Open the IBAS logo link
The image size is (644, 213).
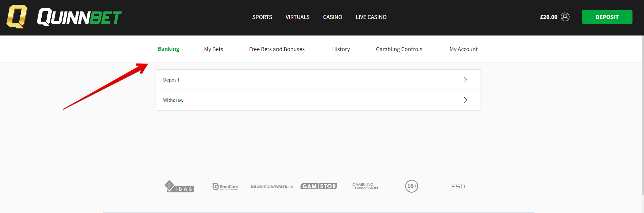tap(179, 186)
